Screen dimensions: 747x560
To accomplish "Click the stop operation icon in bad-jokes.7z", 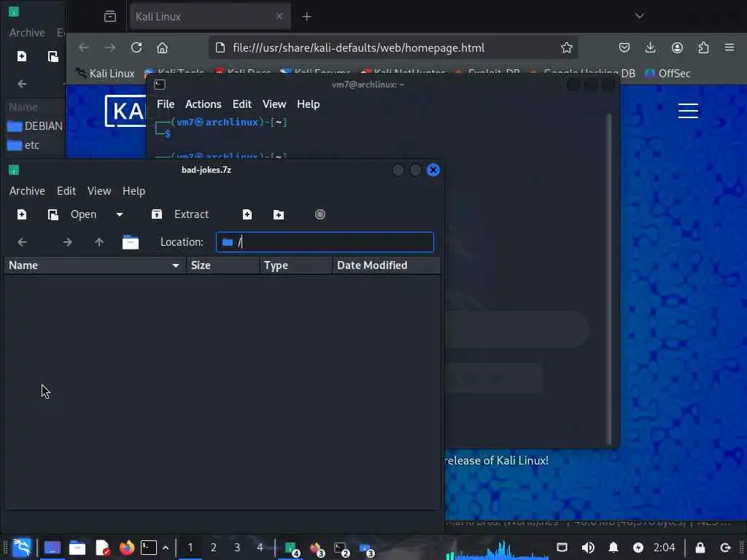I will [x=320, y=215].
